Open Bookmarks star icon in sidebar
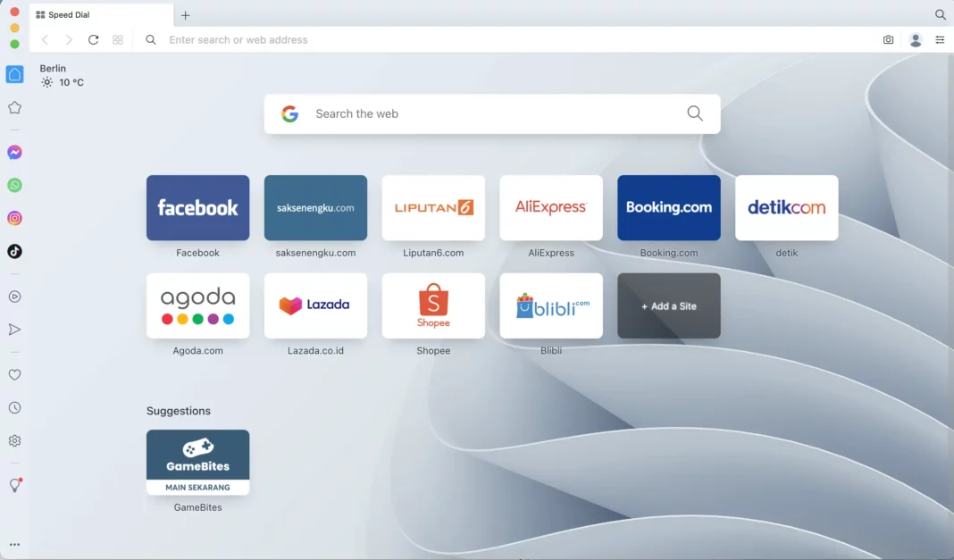The image size is (954, 560). coord(14,107)
